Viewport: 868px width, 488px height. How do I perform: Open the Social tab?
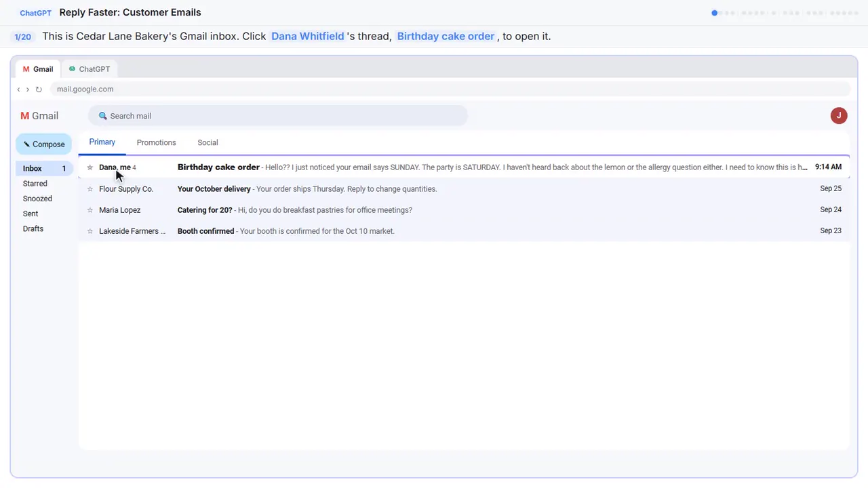click(208, 142)
